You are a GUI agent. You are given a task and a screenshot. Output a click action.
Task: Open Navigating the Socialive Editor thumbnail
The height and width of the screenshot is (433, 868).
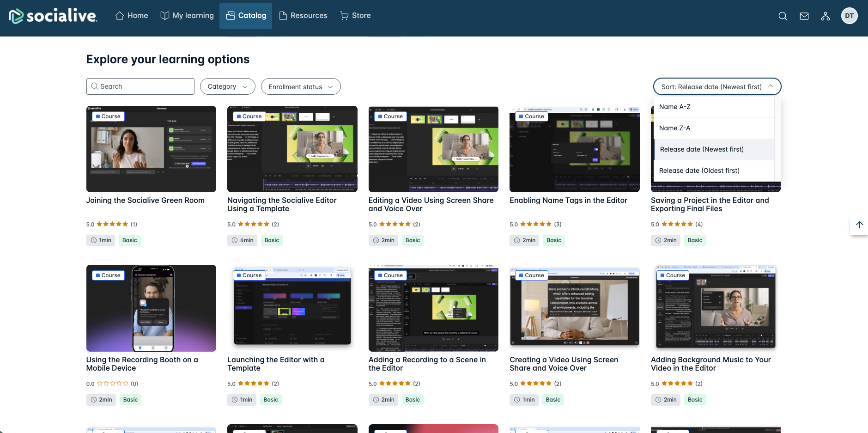pyautogui.click(x=292, y=149)
